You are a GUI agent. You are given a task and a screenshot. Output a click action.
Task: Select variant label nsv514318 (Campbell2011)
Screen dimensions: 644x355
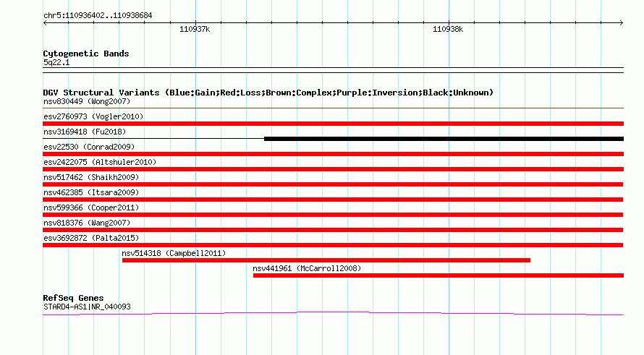pos(174,253)
